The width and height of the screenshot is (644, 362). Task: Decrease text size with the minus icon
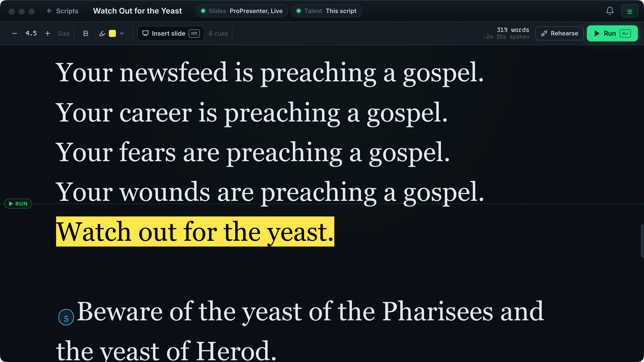pyautogui.click(x=15, y=33)
